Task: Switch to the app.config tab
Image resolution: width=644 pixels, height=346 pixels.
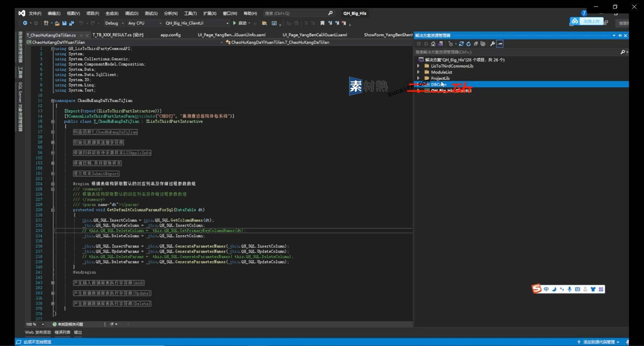Action: point(170,35)
